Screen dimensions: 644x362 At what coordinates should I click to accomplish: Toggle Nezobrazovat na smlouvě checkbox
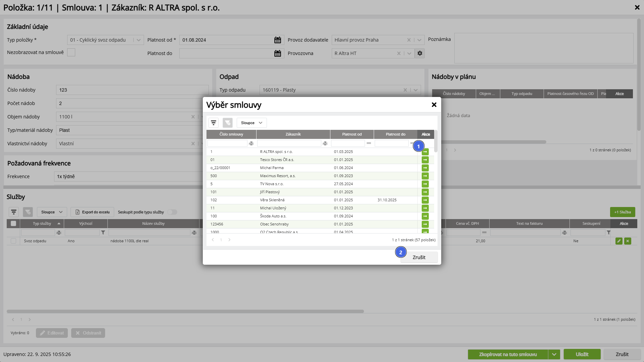(x=71, y=52)
